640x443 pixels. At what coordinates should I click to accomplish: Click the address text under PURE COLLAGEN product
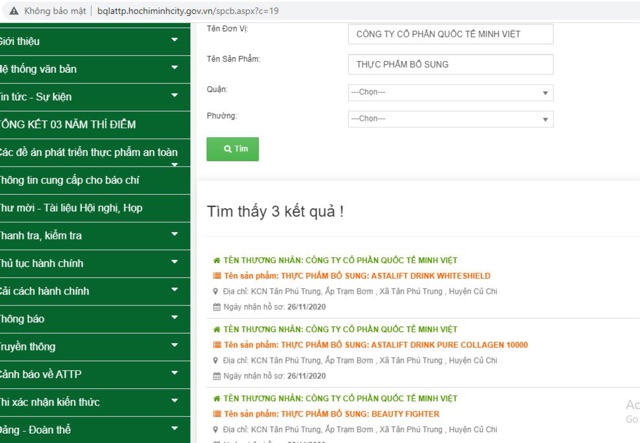[360, 361]
